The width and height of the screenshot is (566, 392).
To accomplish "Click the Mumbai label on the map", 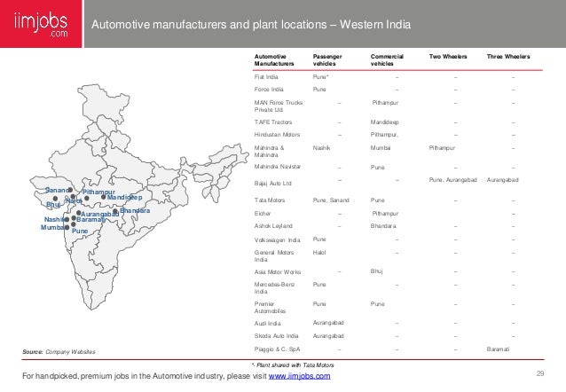I will tap(53, 227).
